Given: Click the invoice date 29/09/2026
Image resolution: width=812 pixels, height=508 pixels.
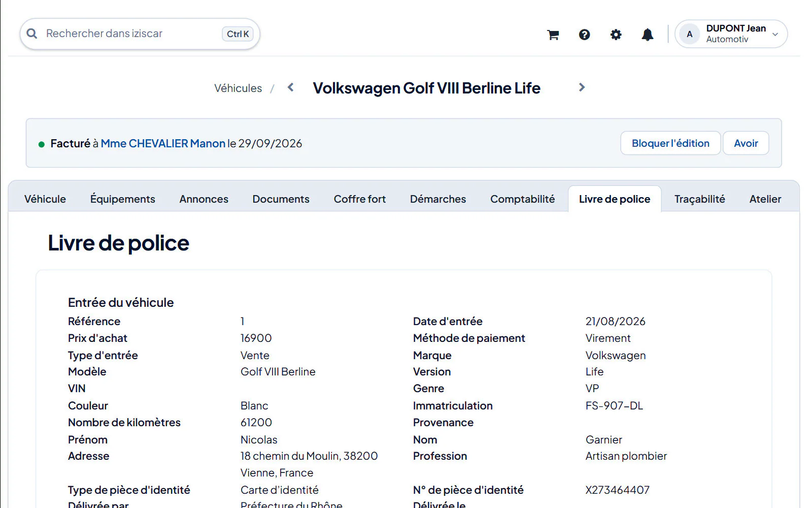Looking at the screenshot, I should pyautogui.click(x=270, y=144).
